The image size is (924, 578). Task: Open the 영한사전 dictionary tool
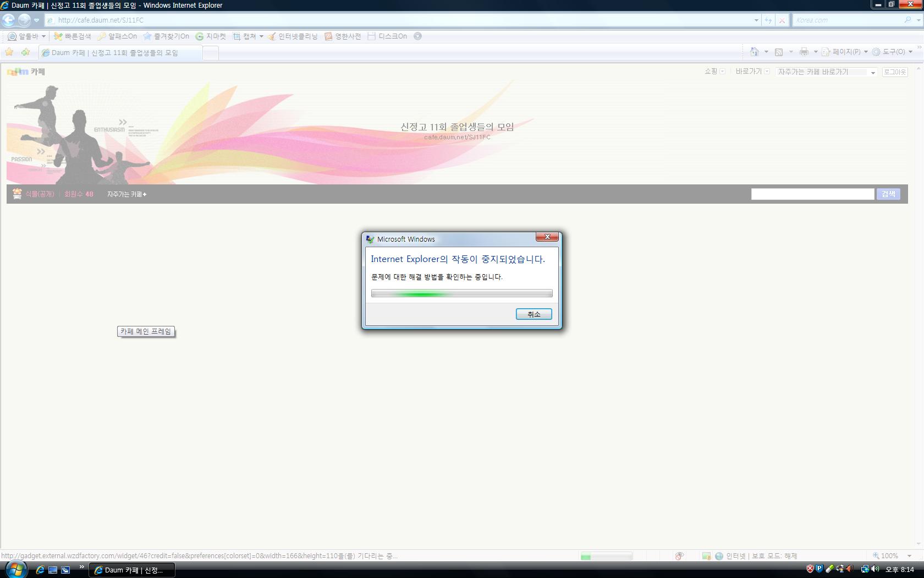343,36
